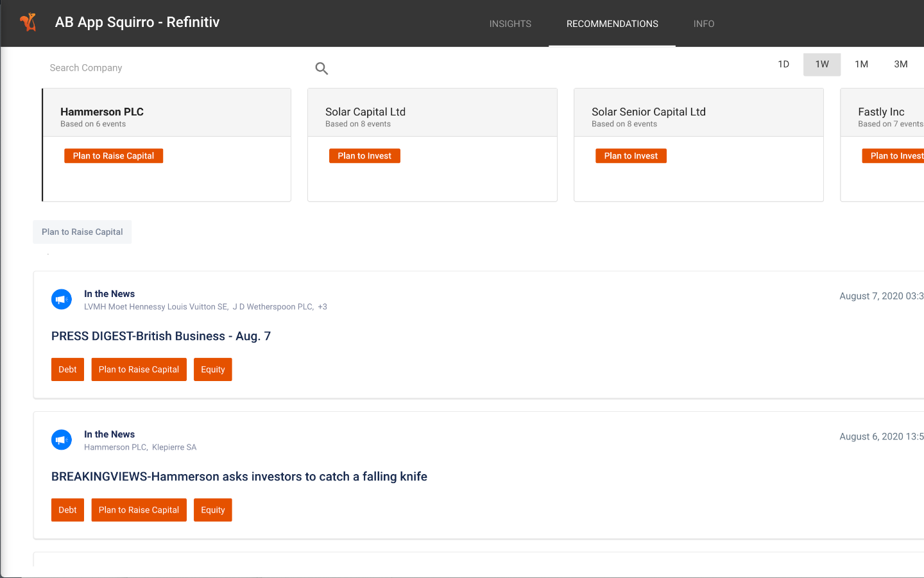Click the August 7, 2020 timestamp

coord(882,296)
